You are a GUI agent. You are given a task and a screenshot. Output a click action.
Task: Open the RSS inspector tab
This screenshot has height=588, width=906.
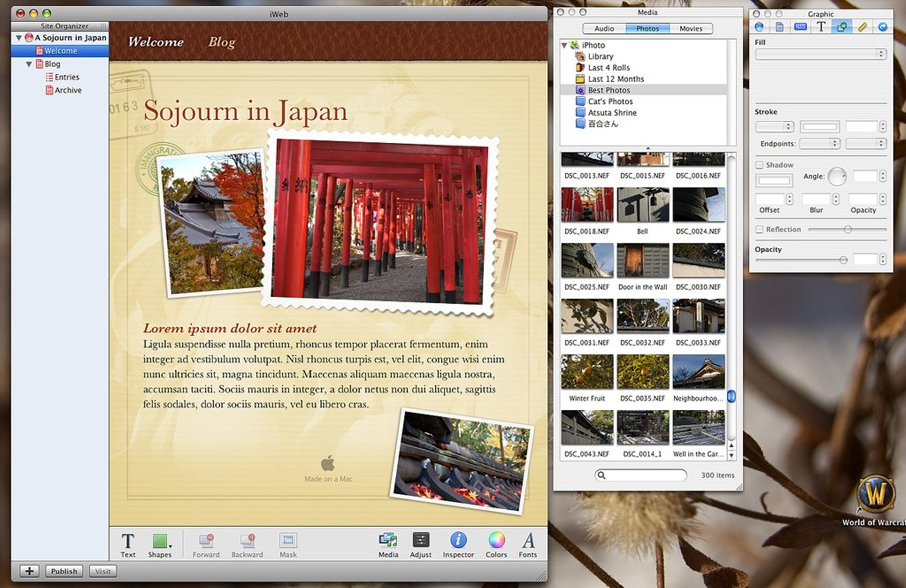pyautogui.click(x=800, y=27)
